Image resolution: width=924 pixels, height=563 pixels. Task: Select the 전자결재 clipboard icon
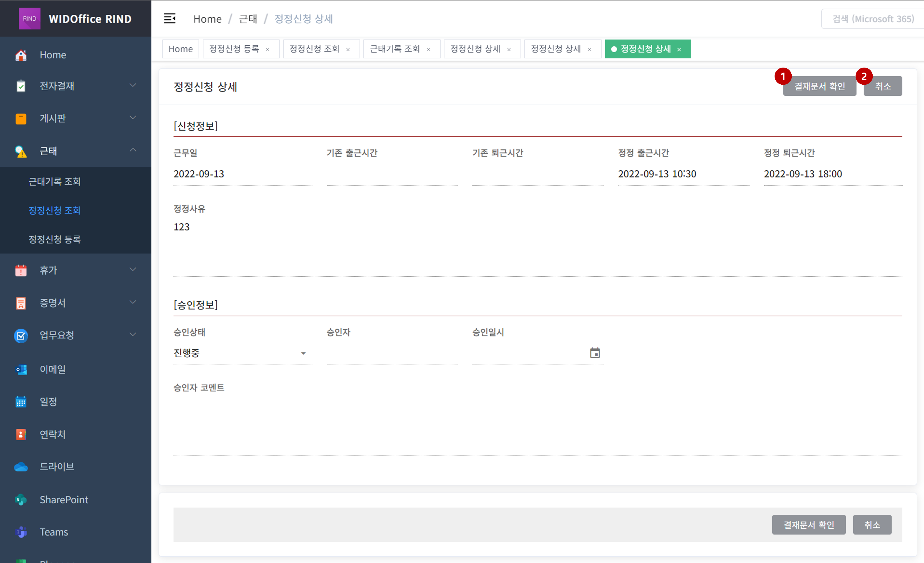[21, 86]
